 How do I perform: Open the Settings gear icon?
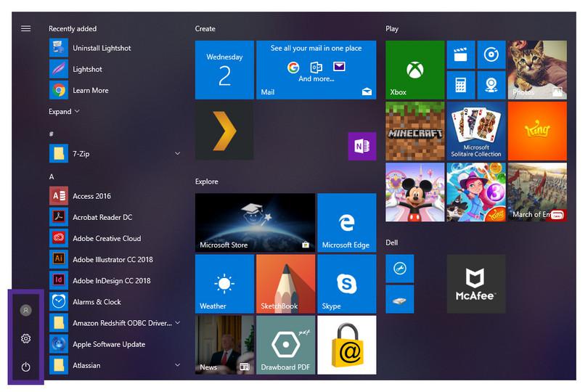pyautogui.click(x=26, y=338)
